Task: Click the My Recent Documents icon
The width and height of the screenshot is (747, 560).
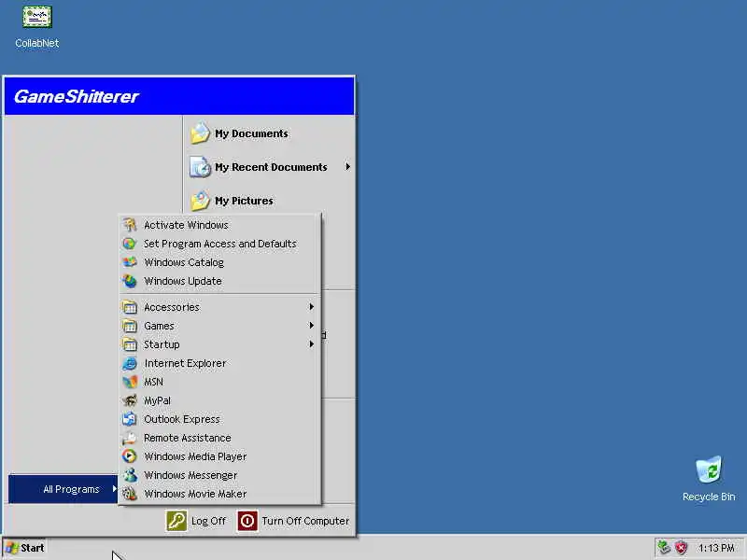Action: [x=200, y=167]
